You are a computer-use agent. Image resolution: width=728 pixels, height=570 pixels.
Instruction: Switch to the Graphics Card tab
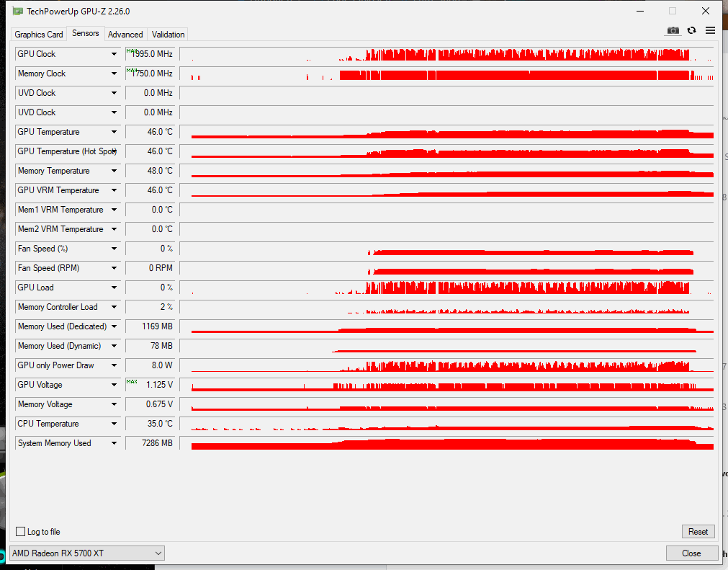tap(39, 35)
